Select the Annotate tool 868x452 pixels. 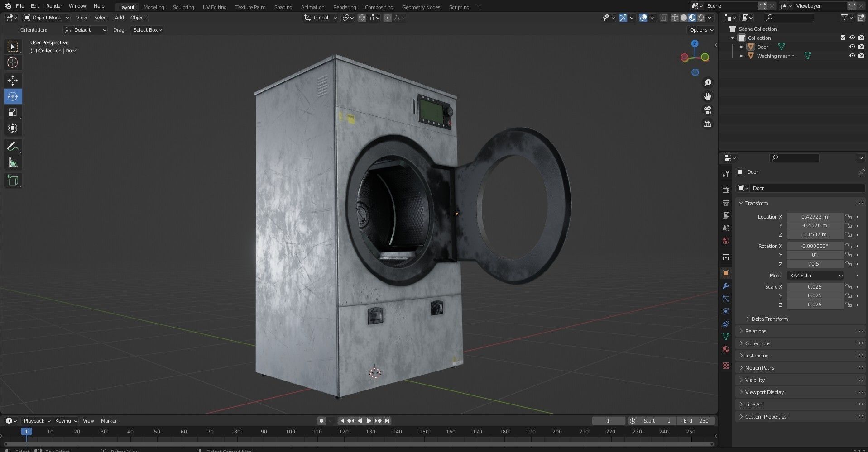tap(13, 146)
